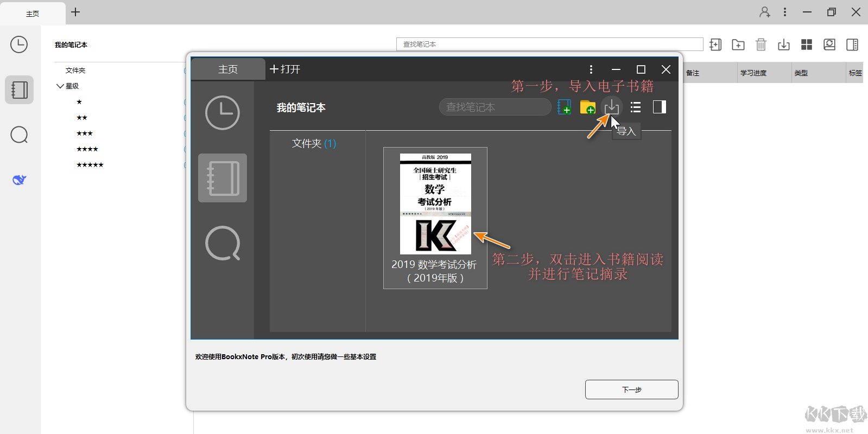The image size is (868, 434).
Task: Collapse the 星级 tree node
Action: pos(60,86)
